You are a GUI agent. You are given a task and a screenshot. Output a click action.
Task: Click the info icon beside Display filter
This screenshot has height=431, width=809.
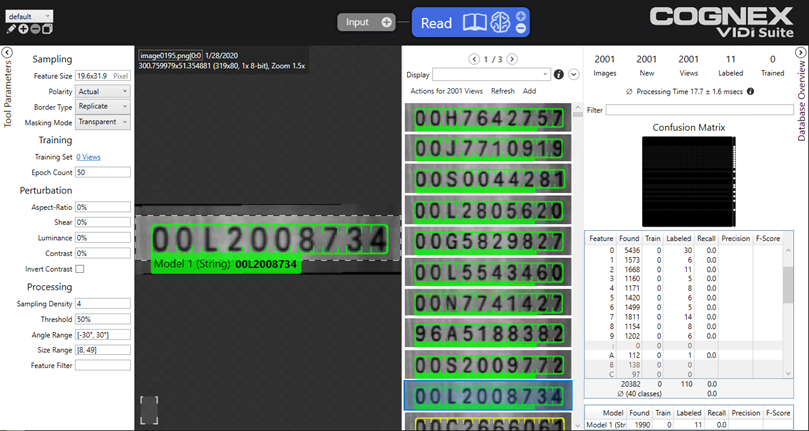pos(559,75)
